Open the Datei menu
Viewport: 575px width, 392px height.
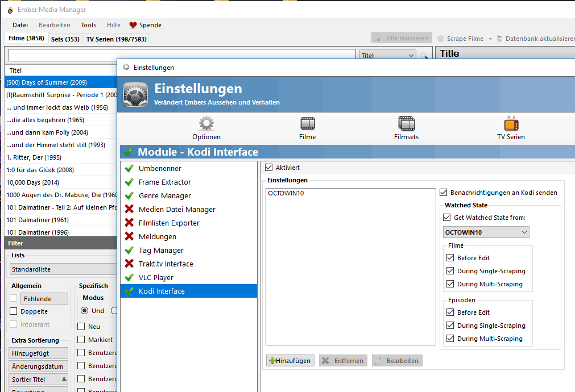tap(20, 25)
